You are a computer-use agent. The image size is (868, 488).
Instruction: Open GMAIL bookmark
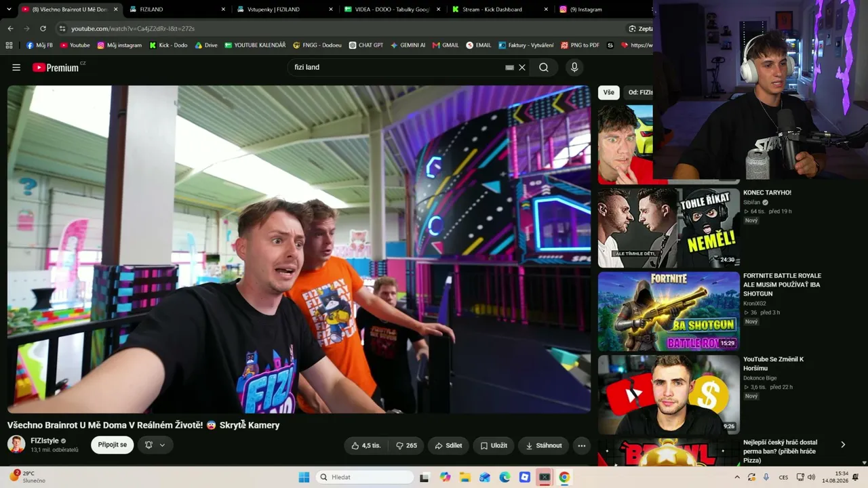(446, 45)
